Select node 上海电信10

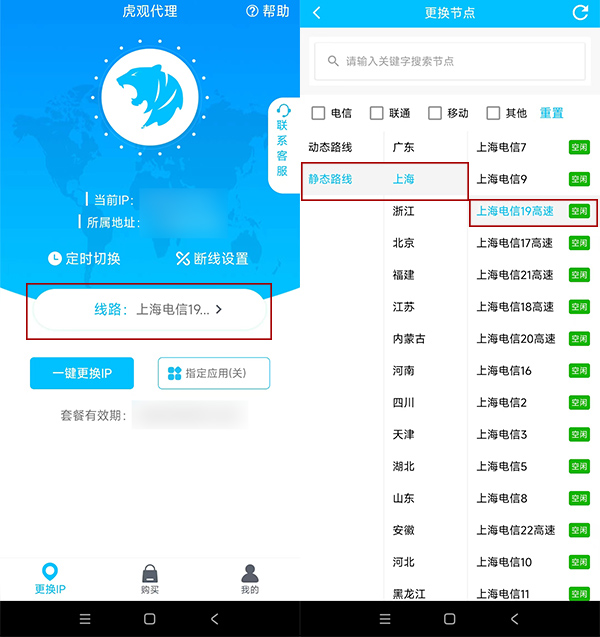click(x=504, y=562)
